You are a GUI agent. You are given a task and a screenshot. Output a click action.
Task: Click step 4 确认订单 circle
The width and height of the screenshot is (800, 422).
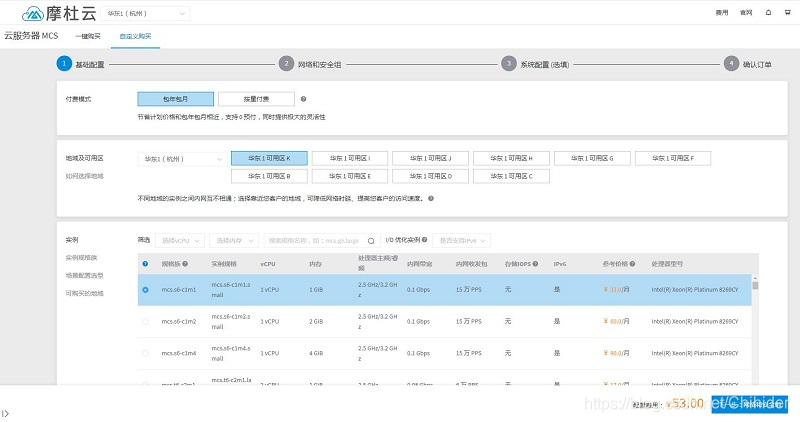pyautogui.click(x=731, y=64)
